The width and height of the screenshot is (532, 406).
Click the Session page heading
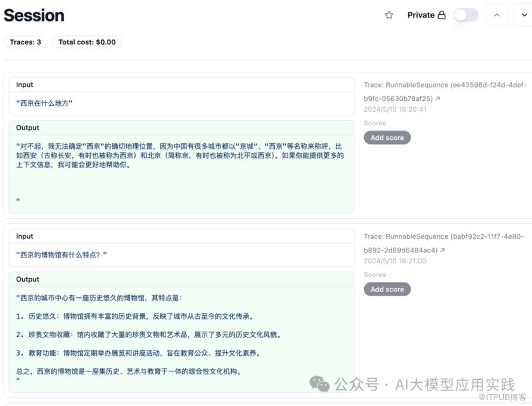point(34,16)
